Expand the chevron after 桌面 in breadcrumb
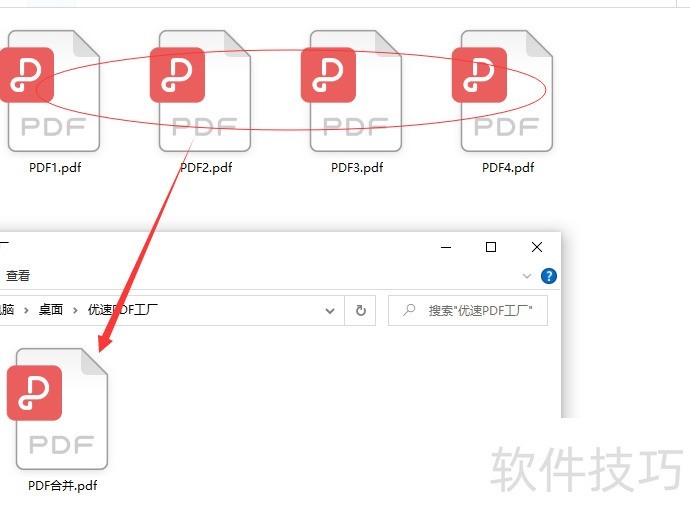The image size is (690, 521). (x=75, y=310)
